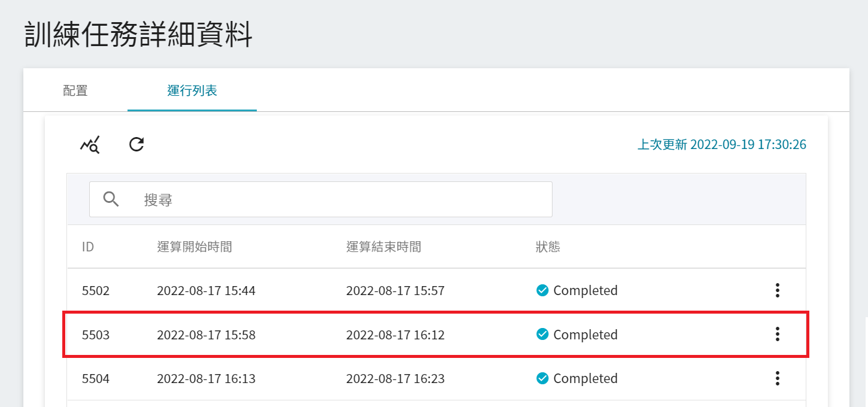Open more options for run 5502
The height and width of the screenshot is (407, 868).
coord(777,291)
